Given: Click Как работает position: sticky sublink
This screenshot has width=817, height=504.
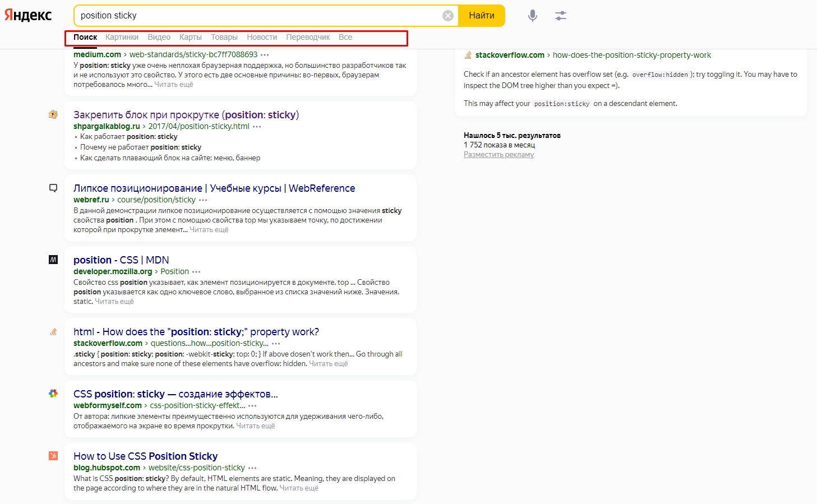Looking at the screenshot, I should [129, 137].
